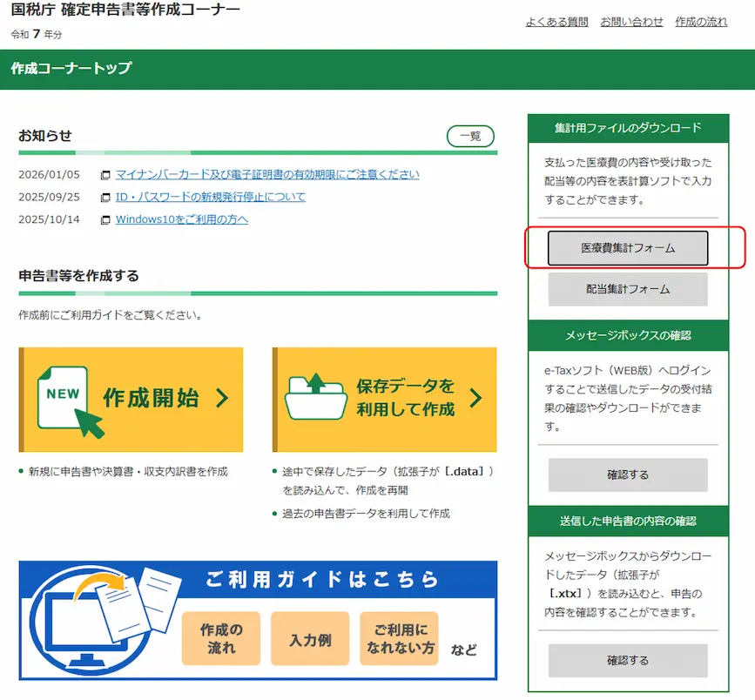This screenshot has height=700, width=755.
Task: Open the 配当集計フォーム download button
Action: 628,289
